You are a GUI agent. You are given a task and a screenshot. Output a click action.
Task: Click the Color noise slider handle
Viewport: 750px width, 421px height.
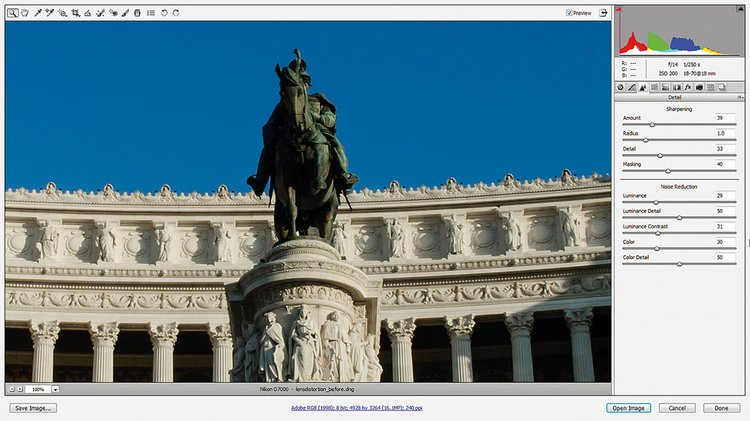tap(657, 249)
